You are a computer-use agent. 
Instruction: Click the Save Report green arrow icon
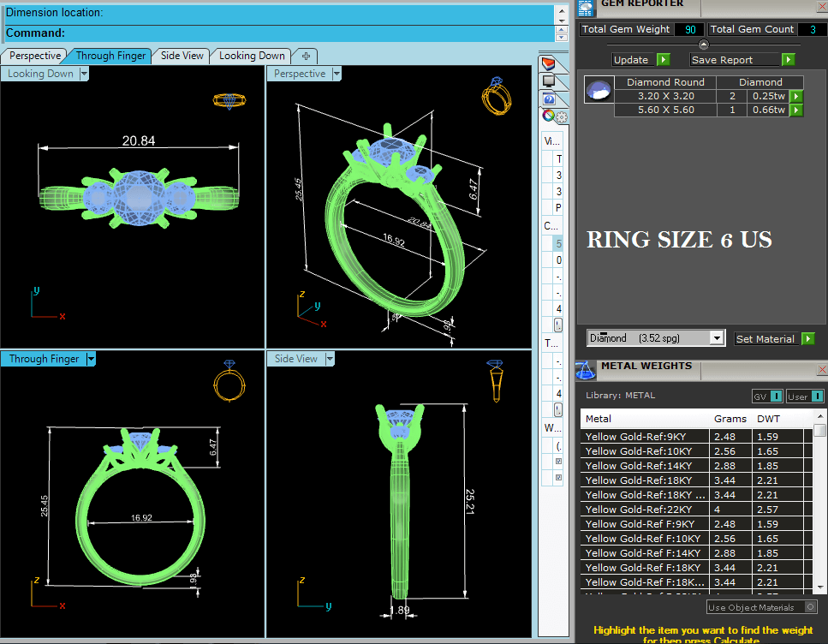tap(788, 60)
